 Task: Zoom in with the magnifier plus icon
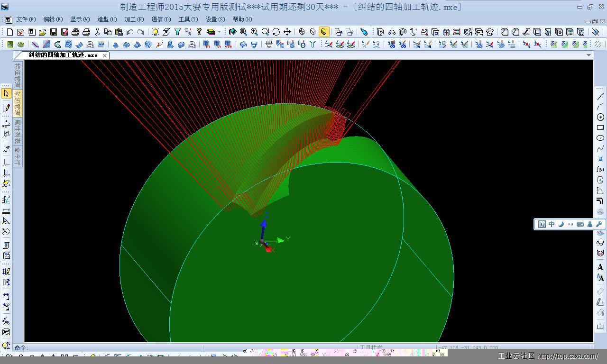(x=254, y=32)
